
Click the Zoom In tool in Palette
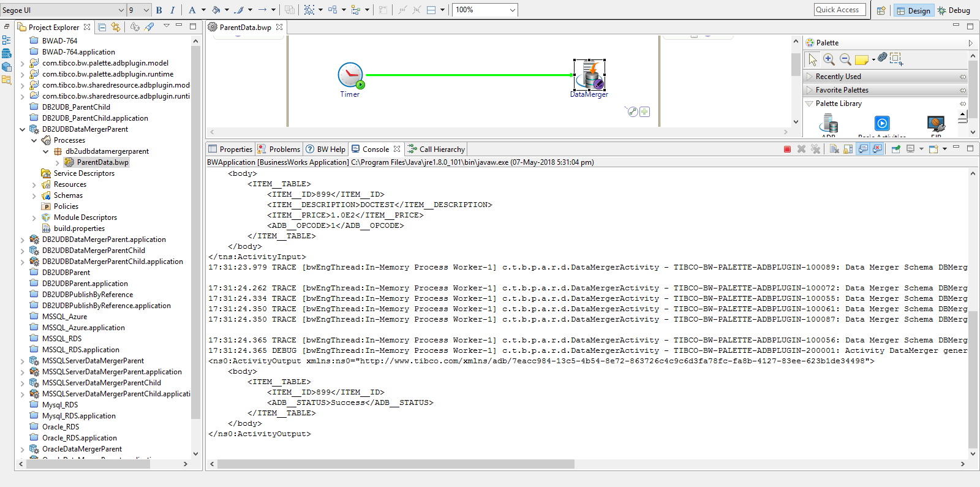(829, 59)
